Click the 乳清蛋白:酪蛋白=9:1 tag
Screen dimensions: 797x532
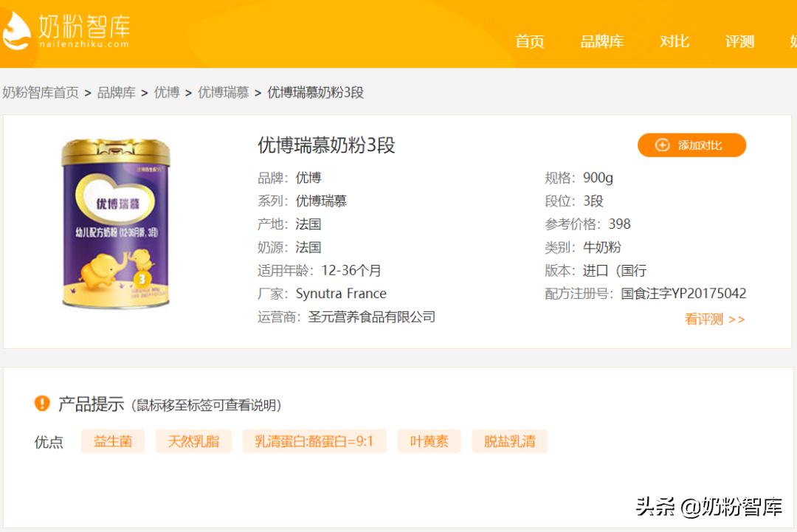point(314,441)
